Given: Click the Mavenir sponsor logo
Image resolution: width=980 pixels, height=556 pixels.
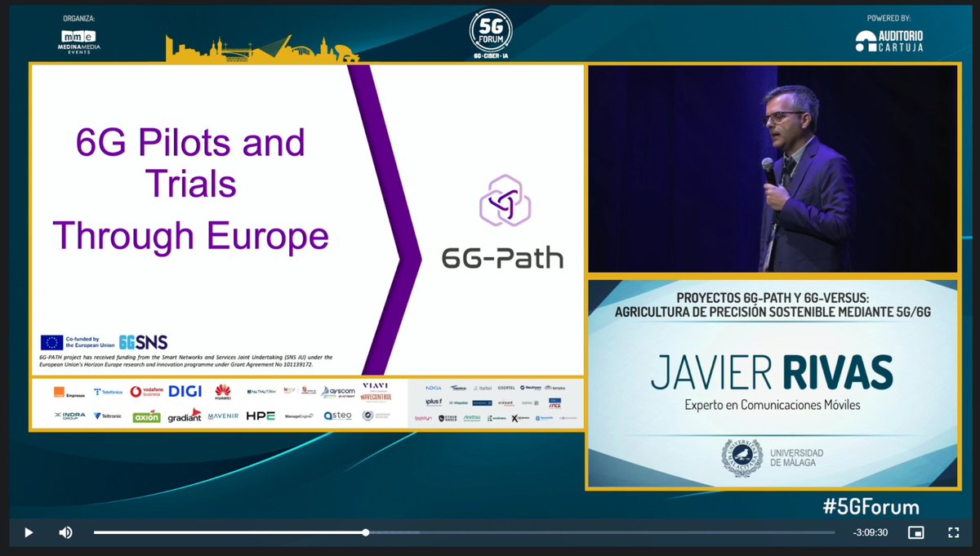Looking at the screenshot, I should tap(223, 416).
